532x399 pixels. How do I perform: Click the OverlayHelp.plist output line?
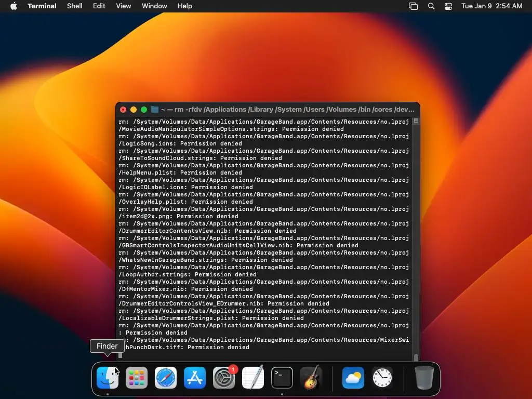click(185, 202)
